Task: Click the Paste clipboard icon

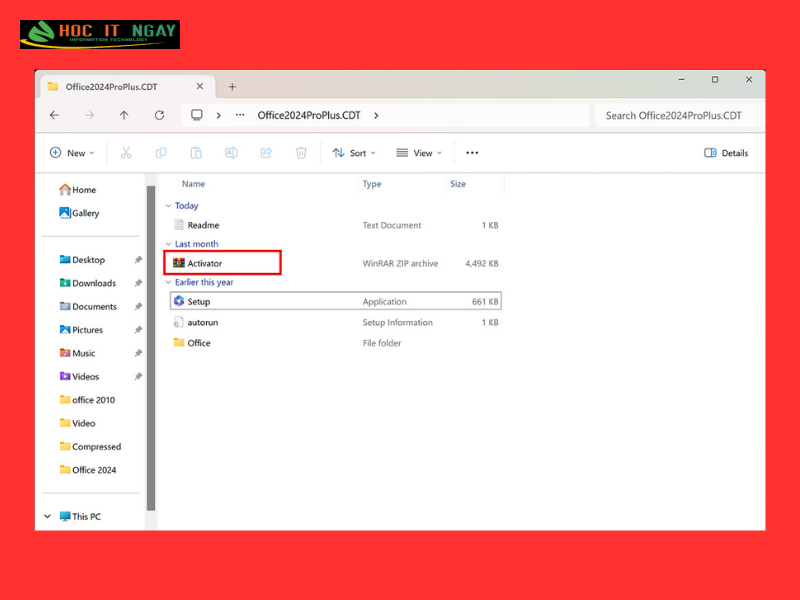Action: click(196, 153)
